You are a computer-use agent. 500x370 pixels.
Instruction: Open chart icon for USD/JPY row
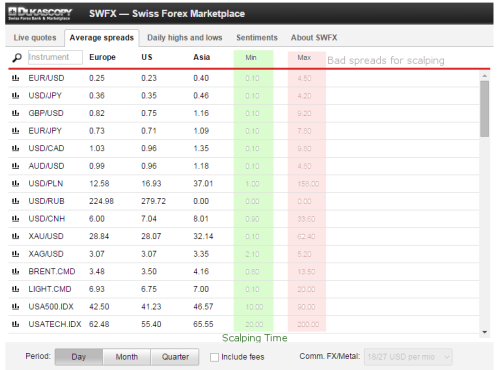[15, 96]
